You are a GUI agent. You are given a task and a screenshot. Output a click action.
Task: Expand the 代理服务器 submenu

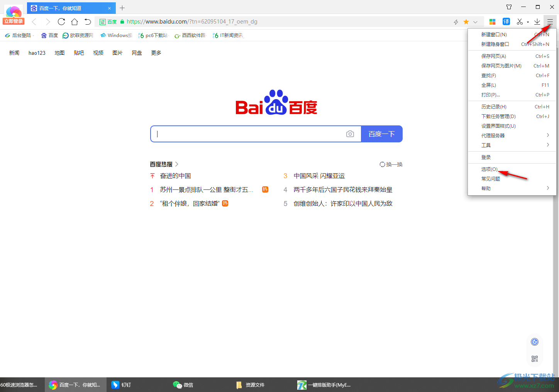point(512,136)
